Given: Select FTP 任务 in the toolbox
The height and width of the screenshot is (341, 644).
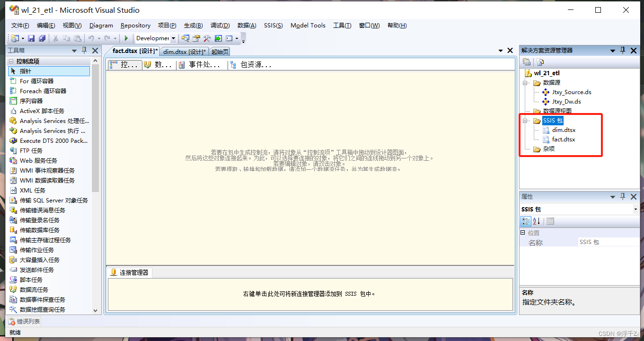Looking at the screenshot, I should (x=49, y=150).
